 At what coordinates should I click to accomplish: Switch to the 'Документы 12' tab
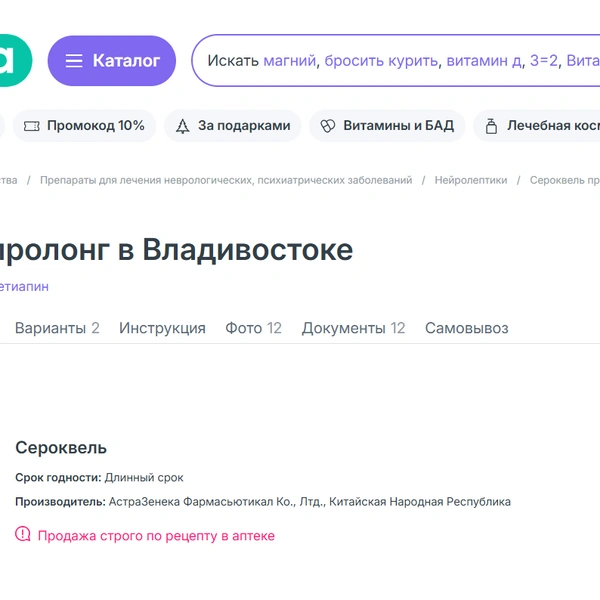coord(353,328)
